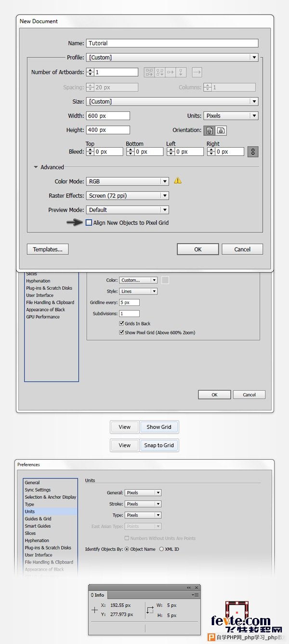Open the Stroke units dropdown
This screenshot has width=289, height=644.
click(143, 504)
